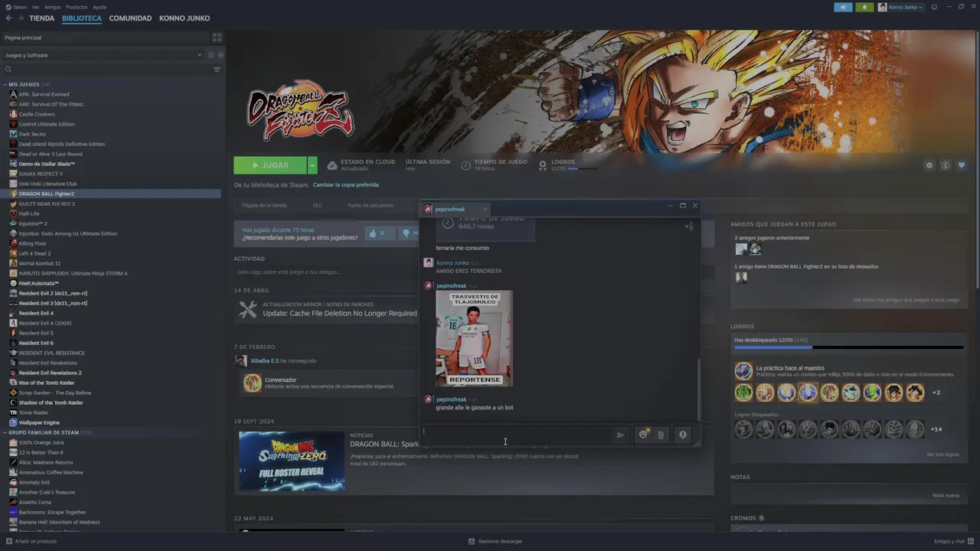Select Castle Crashers in the game list

(37, 114)
